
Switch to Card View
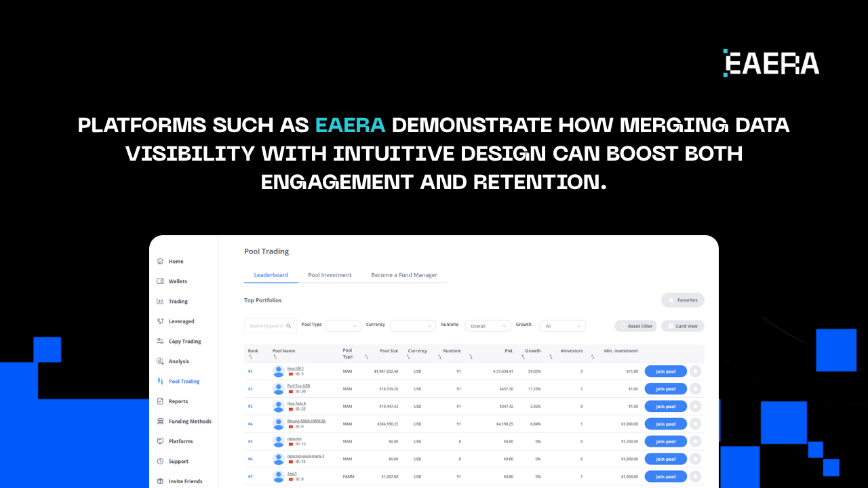click(682, 325)
